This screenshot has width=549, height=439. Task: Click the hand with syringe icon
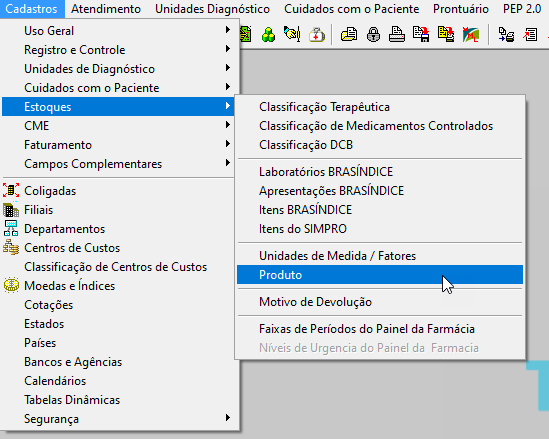pos(292,34)
